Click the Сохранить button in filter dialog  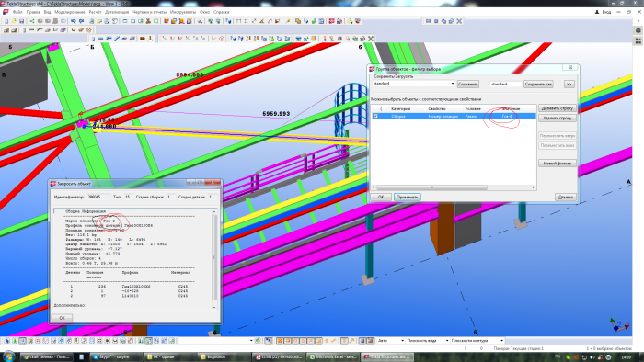(467, 84)
